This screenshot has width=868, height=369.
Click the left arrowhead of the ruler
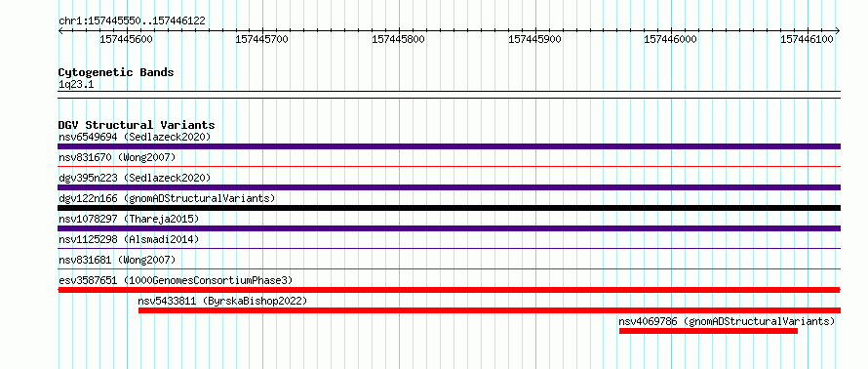coord(60,30)
